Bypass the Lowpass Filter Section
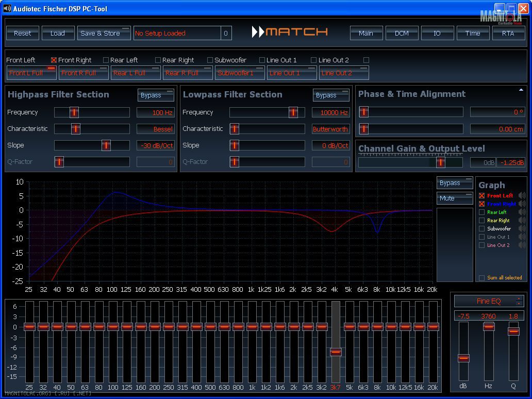The height and width of the screenshot is (399, 532). [x=331, y=95]
